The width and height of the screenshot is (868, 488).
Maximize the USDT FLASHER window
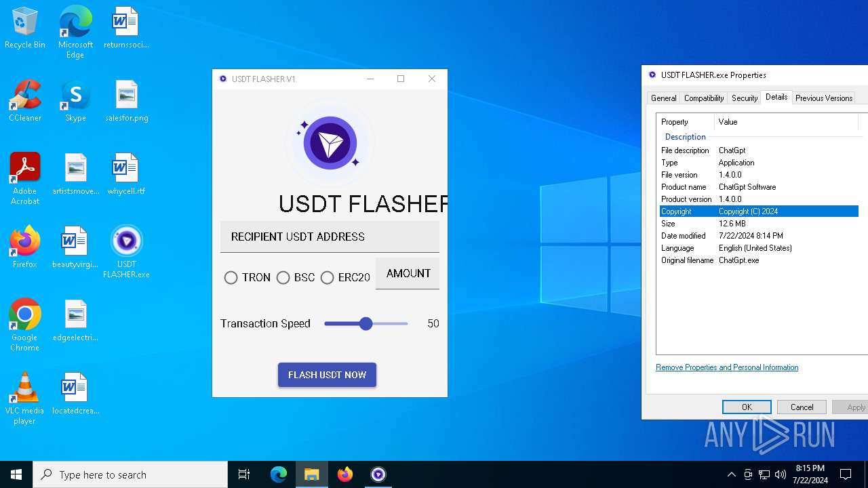pyautogui.click(x=401, y=79)
